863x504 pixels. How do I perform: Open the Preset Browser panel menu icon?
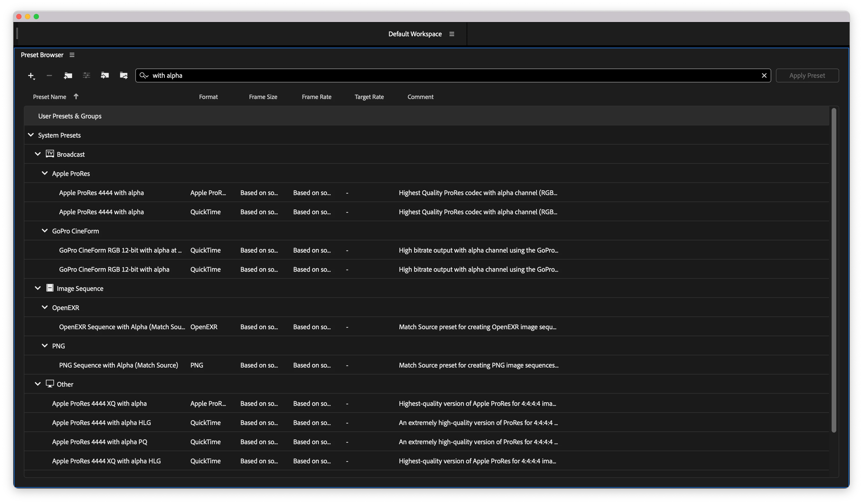pyautogui.click(x=72, y=55)
